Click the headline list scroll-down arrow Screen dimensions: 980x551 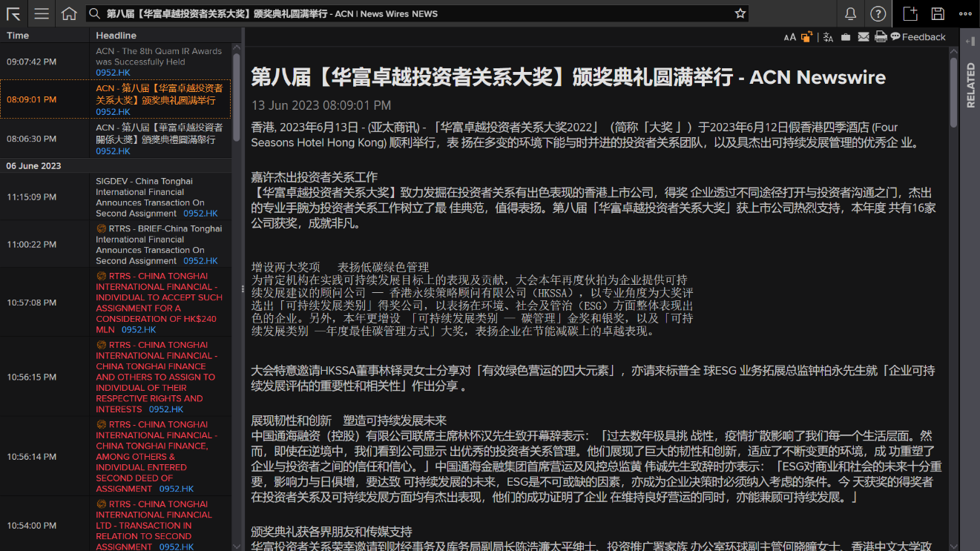pyautogui.click(x=237, y=547)
